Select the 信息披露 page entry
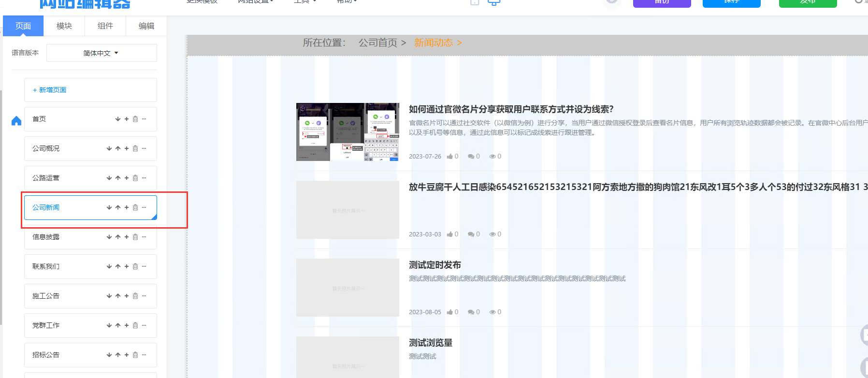Image resolution: width=868 pixels, height=378 pixels. pyautogui.click(x=90, y=237)
